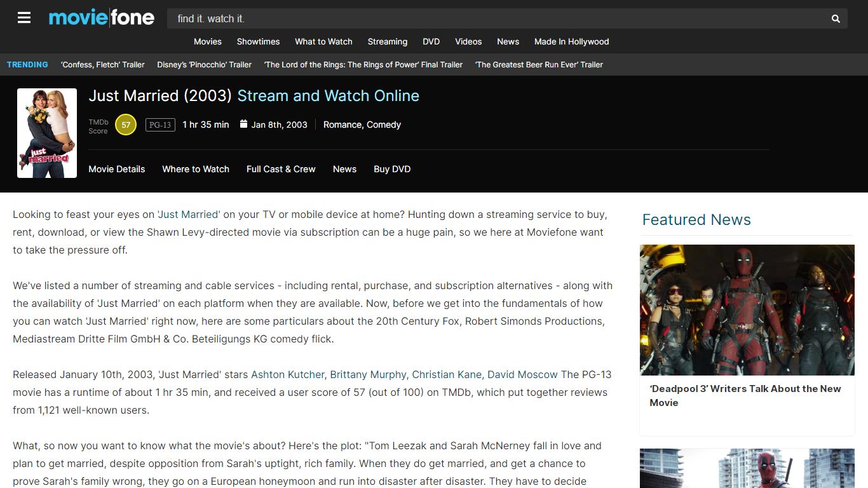Click the Moviefone logo

(x=102, y=18)
